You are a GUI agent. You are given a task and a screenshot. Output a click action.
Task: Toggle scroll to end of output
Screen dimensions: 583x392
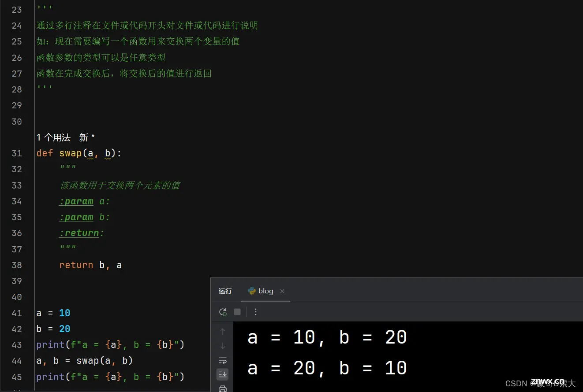click(x=223, y=374)
